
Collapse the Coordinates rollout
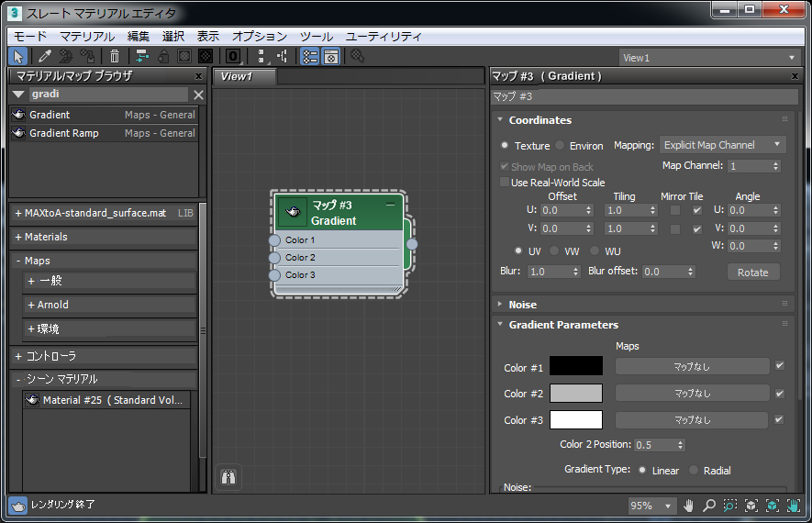500,119
